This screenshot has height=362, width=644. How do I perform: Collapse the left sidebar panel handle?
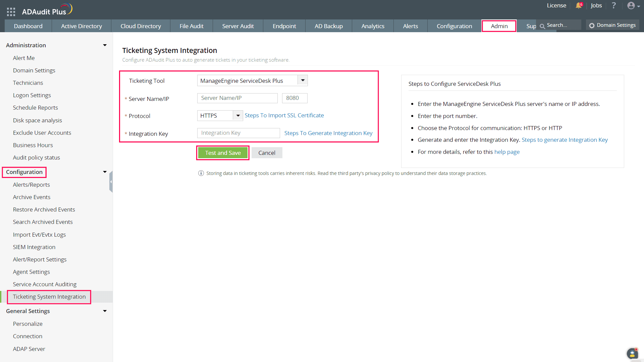111,182
